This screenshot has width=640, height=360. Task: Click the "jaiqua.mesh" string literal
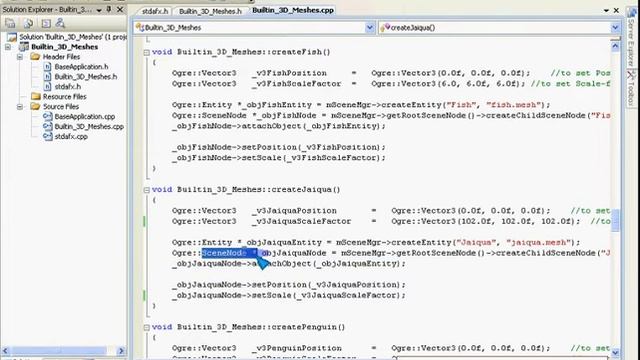coord(538,242)
